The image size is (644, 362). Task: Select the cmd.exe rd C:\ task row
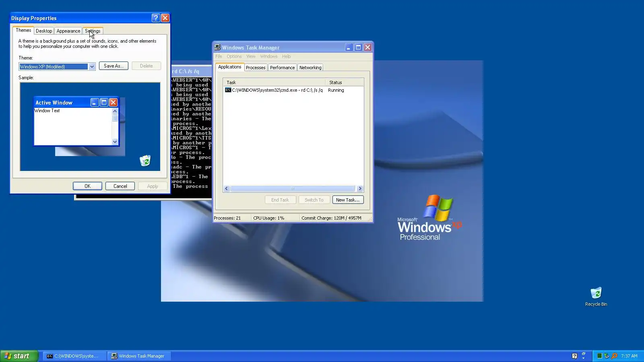pos(293,90)
